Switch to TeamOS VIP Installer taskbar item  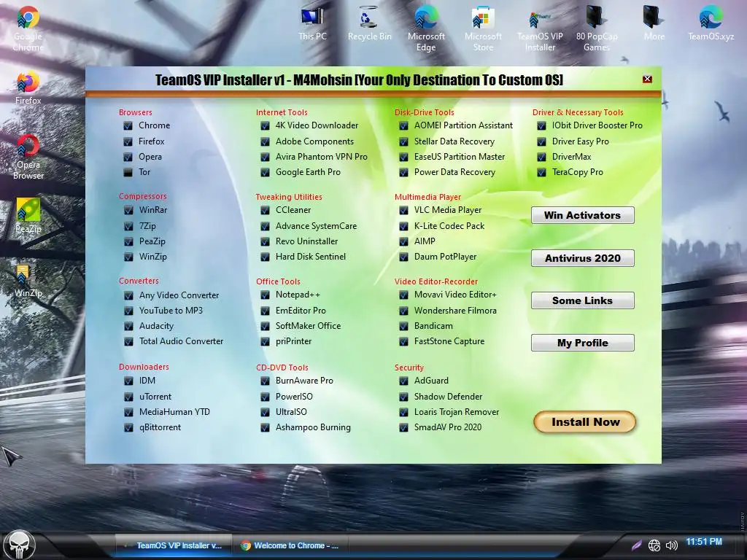pos(174,545)
